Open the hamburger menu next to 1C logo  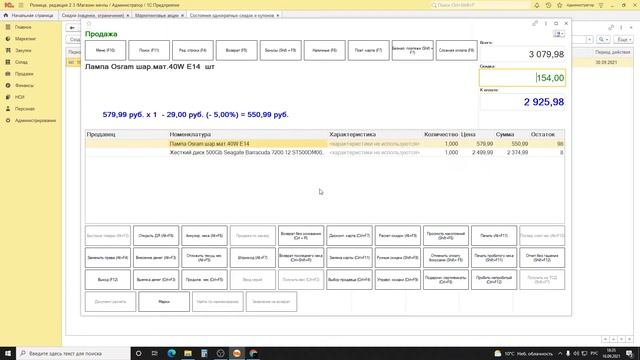point(21,5)
